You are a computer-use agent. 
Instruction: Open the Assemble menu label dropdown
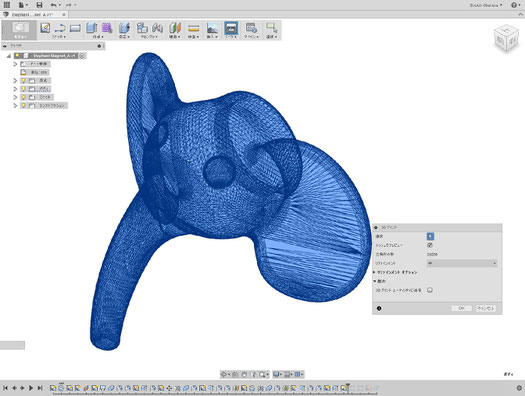pyautogui.click(x=149, y=36)
